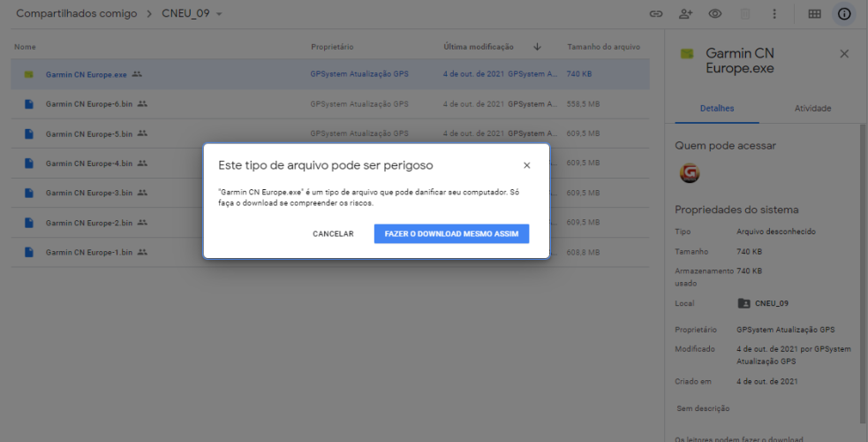Click the file icon of Garmin CN Europe-5.bin
The width and height of the screenshot is (868, 442).
pos(29,133)
